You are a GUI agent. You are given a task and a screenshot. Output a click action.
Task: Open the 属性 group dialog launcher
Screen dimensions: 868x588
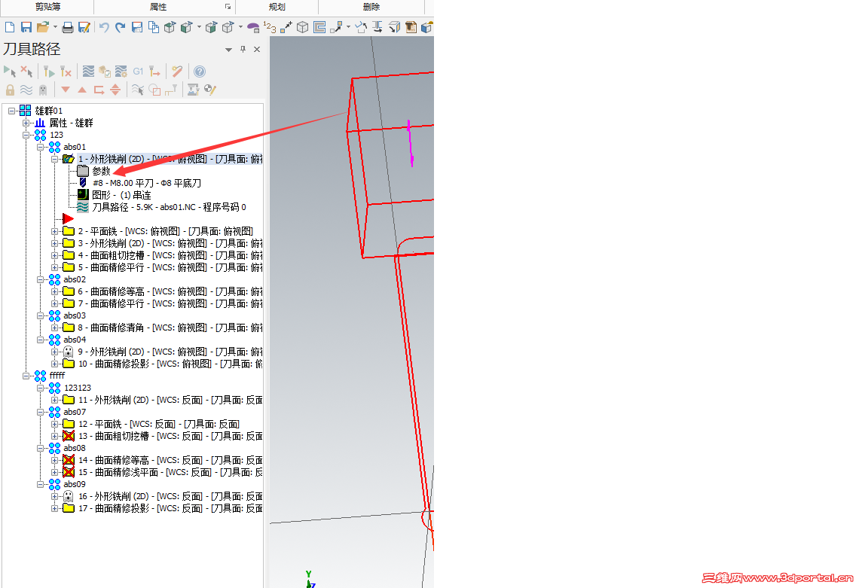tap(228, 7)
